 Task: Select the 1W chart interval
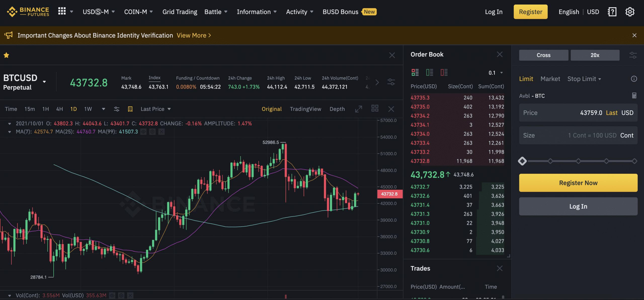[88, 109]
